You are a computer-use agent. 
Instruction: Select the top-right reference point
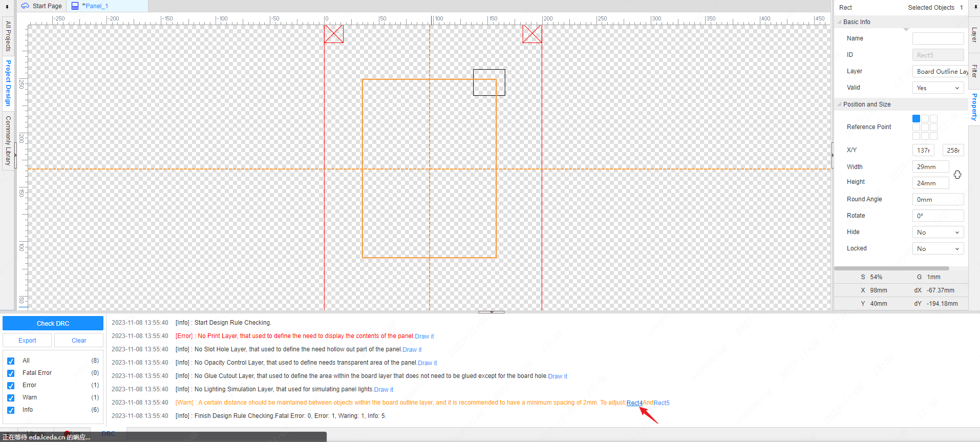[x=933, y=118]
